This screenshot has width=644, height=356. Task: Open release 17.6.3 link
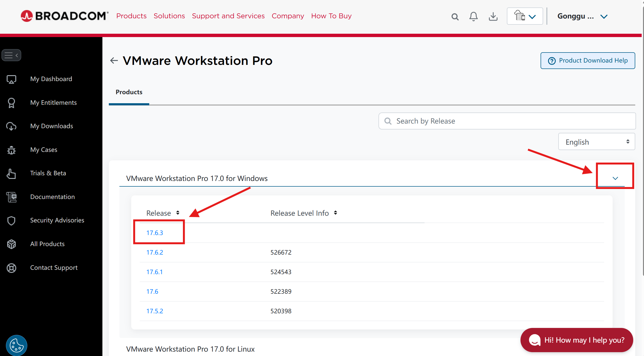[x=155, y=233]
